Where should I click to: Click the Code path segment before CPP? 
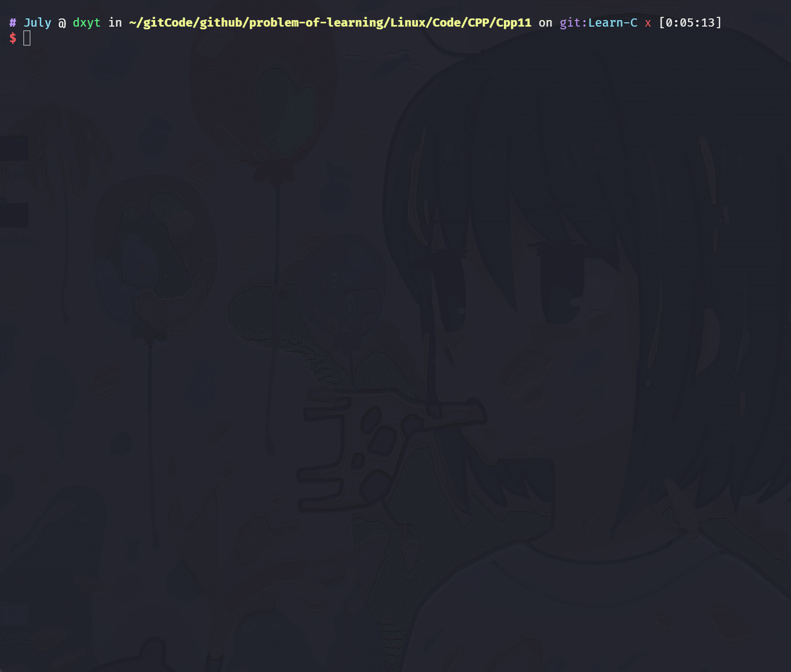coord(447,23)
